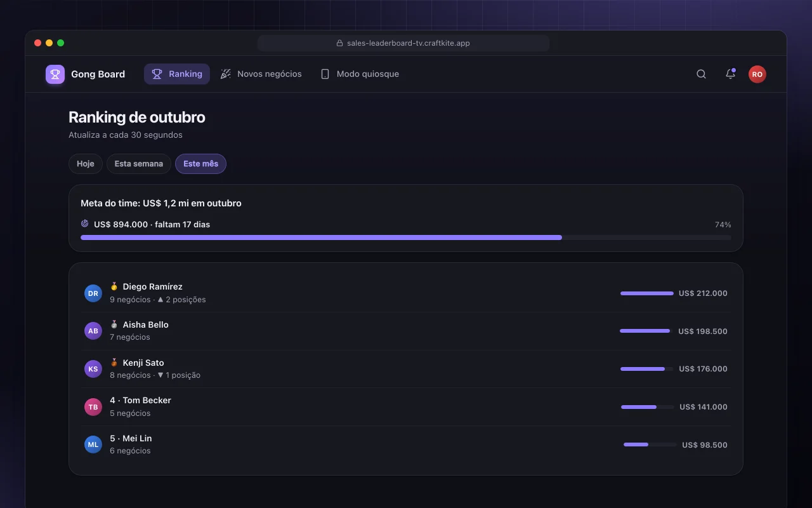
Task: Select the Este mês period filter
Action: point(200,164)
